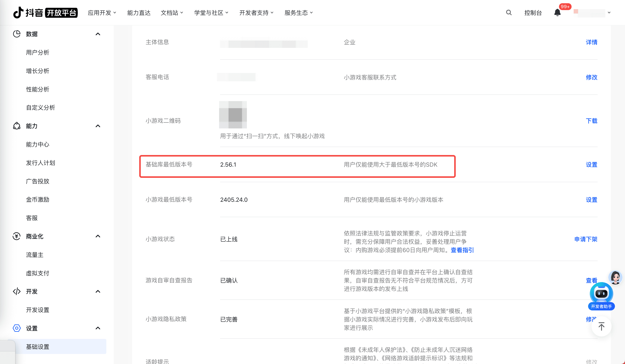The height and width of the screenshot is (364, 625).
Task: Click 下载 for the mini-game QR code
Action: (x=591, y=121)
